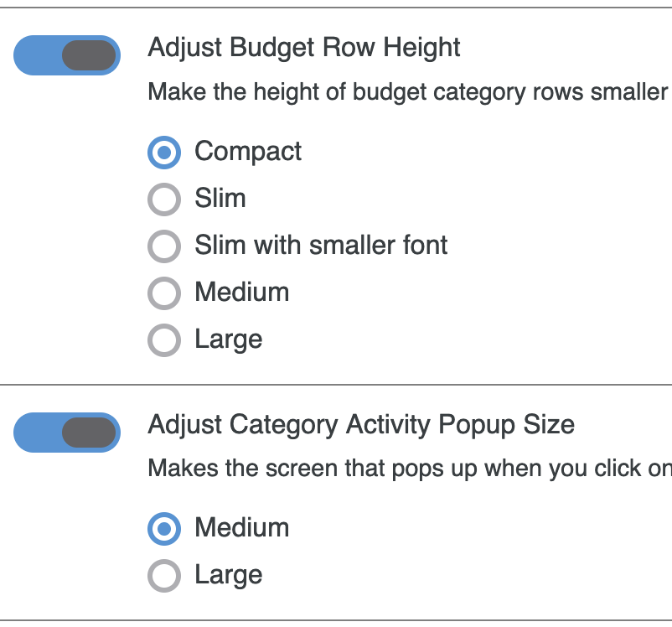The height and width of the screenshot is (627, 672).
Task: Click the Adjust Budget Row Height heading
Action: click(x=304, y=48)
